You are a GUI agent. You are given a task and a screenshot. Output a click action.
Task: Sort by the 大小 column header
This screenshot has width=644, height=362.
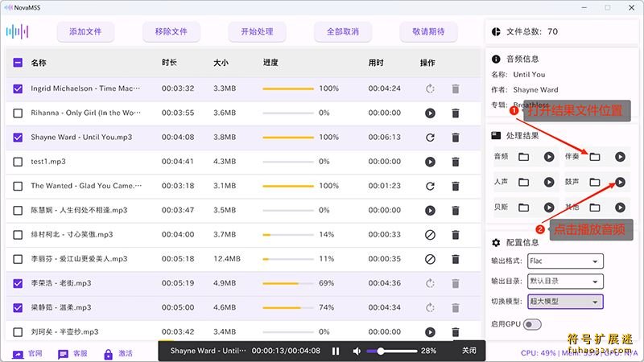pyautogui.click(x=221, y=63)
